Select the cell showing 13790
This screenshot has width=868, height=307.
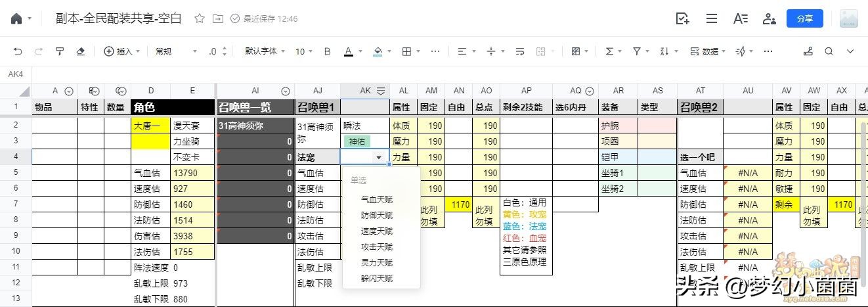[x=192, y=173]
